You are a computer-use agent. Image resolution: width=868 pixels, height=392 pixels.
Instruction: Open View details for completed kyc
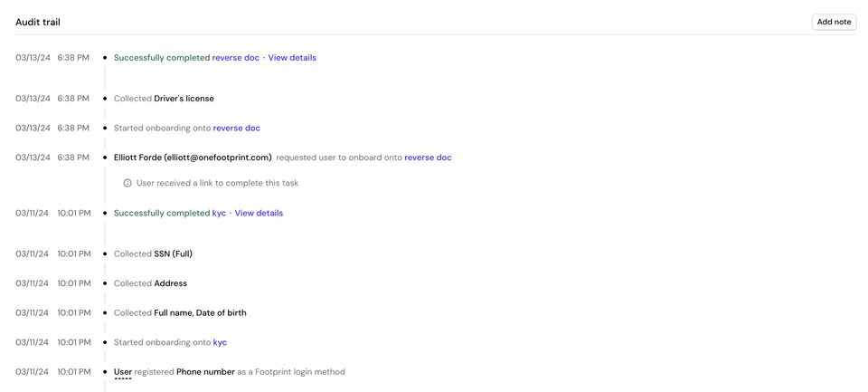[259, 214]
